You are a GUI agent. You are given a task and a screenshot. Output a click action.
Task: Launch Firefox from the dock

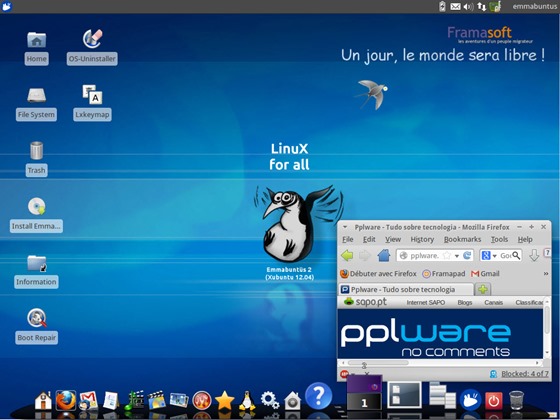click(66, 400)
